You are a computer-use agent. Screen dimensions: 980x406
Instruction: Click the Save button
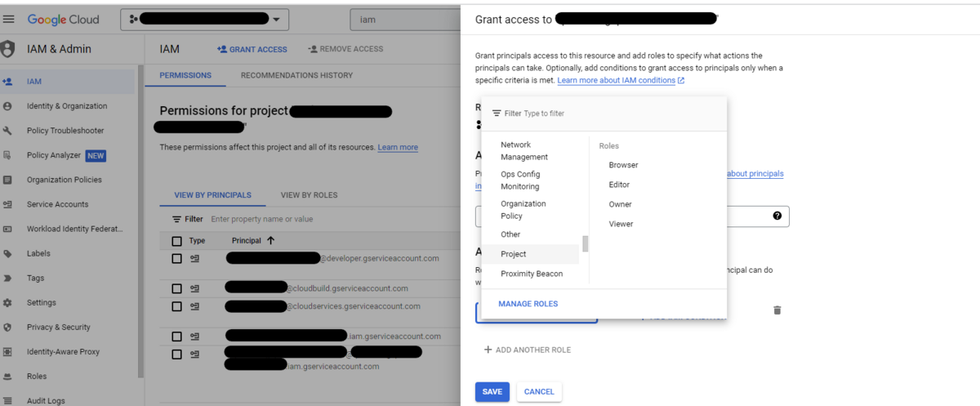(x=492, y=392)
